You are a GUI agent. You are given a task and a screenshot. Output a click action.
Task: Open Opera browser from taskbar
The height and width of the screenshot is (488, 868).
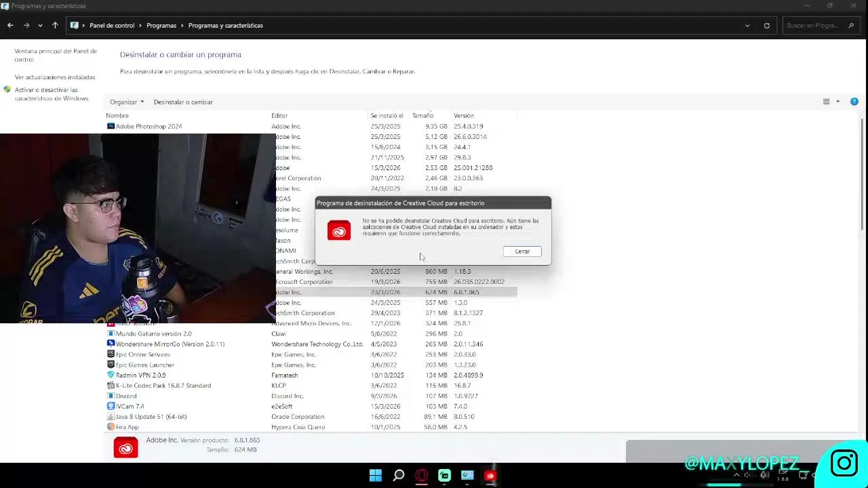tap(422, 475)
